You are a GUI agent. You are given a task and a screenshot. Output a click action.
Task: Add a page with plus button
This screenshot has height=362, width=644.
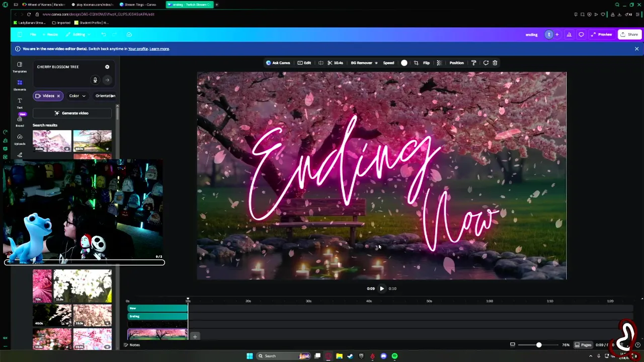point(195,336)
